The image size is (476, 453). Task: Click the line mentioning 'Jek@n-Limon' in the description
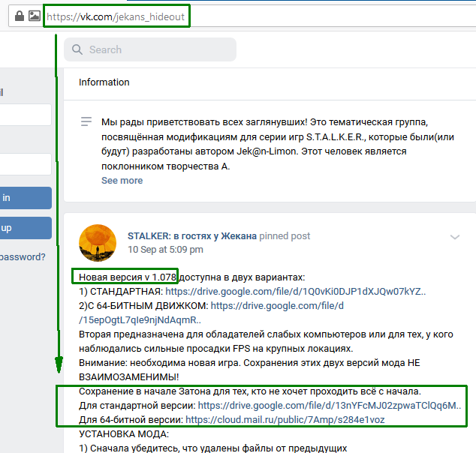(x=254, y=151)
